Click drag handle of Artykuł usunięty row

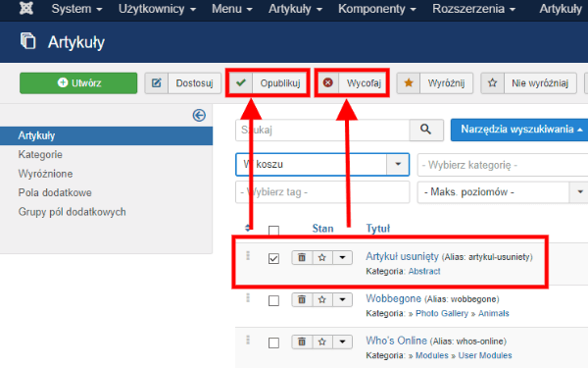point(248,256)
